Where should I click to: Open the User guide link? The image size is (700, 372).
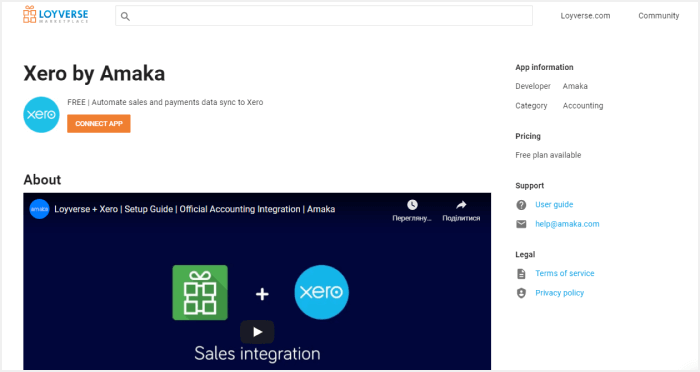click(554, 205)
